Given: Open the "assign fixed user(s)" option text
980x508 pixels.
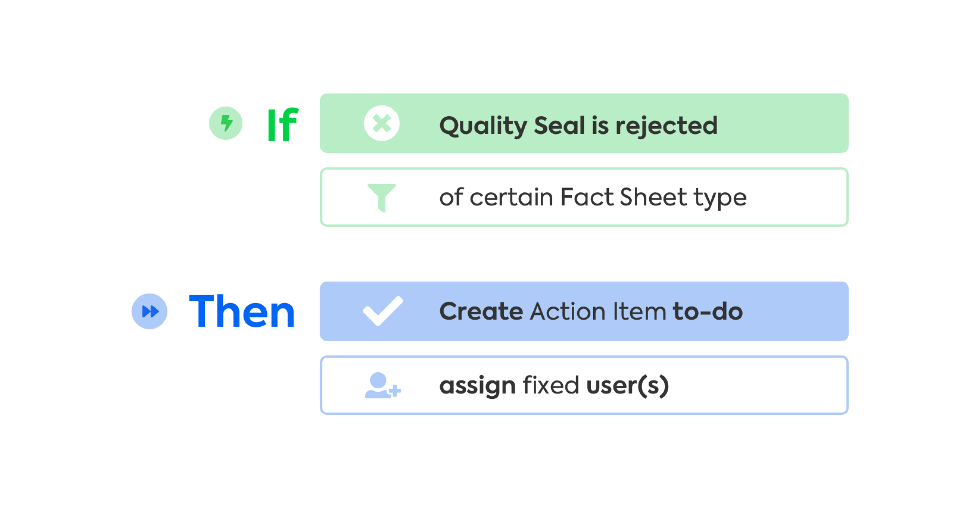Looking at the screenshot, I should tap(554, 385).
